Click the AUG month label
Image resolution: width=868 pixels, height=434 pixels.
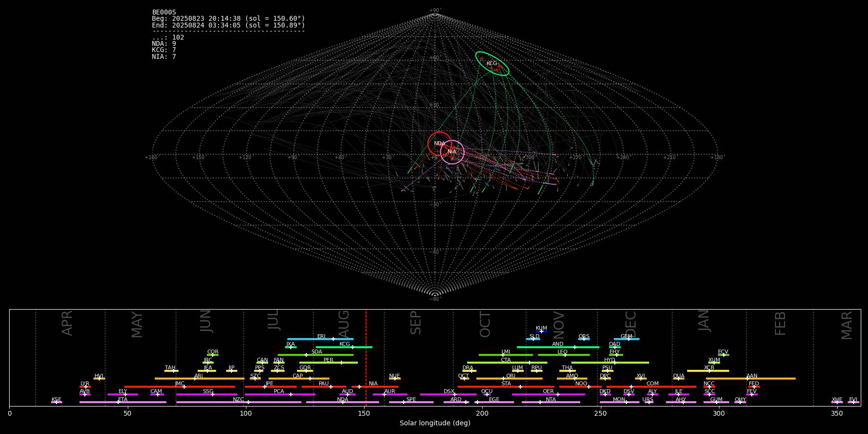pos(344,324)
